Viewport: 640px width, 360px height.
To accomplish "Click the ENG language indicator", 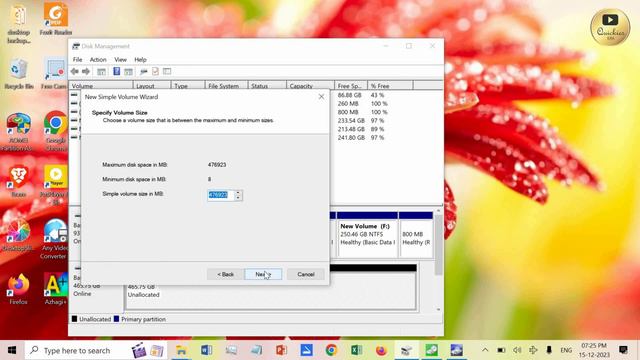I will pyautogui.click(x=566, y=350).
